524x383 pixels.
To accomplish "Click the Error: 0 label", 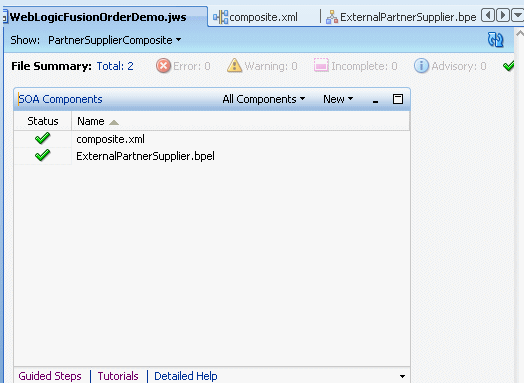I will coord(192,66).
